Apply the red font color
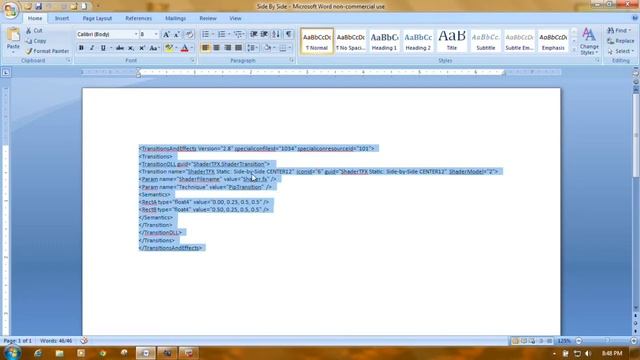Viewport: 640px width, 360px height. [x=184, y=48]
